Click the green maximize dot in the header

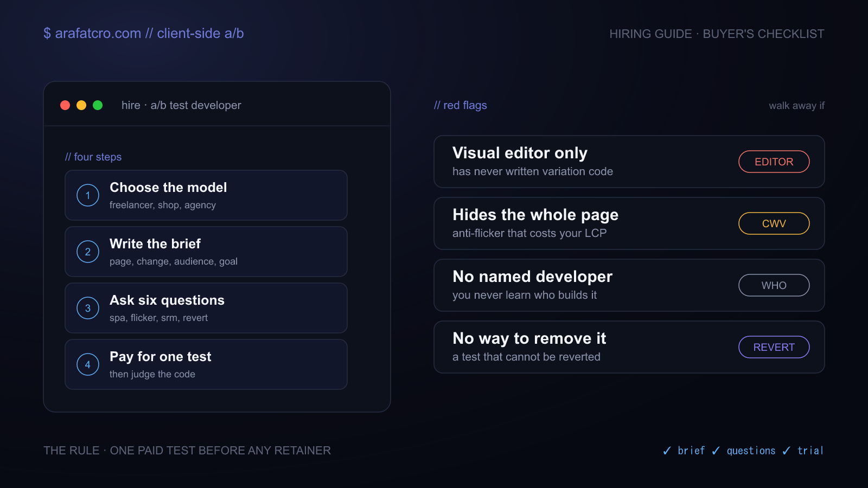[x=98, y=105]
